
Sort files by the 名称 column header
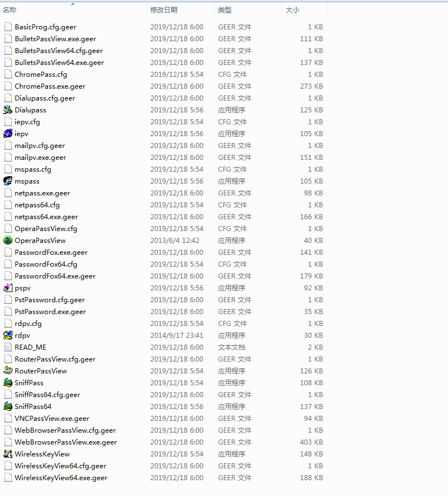pyautogui.click(x=10, y=10)
